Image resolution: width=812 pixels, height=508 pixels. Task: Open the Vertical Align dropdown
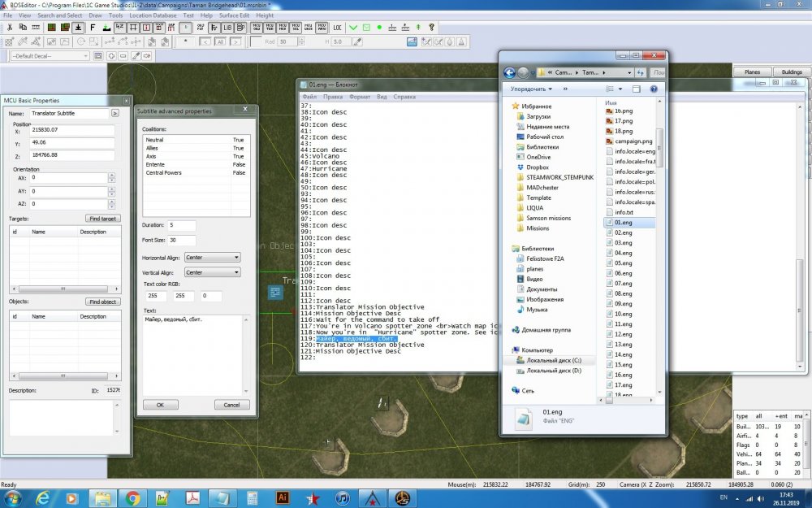click(213, 273)
